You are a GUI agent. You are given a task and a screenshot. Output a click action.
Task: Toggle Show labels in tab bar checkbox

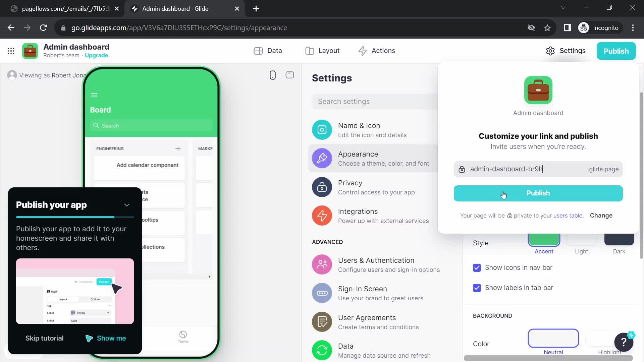point(477,288)
